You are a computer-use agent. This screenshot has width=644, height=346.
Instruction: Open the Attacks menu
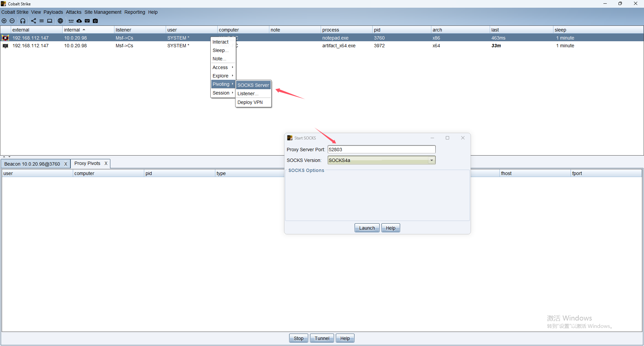click(73, 12)
